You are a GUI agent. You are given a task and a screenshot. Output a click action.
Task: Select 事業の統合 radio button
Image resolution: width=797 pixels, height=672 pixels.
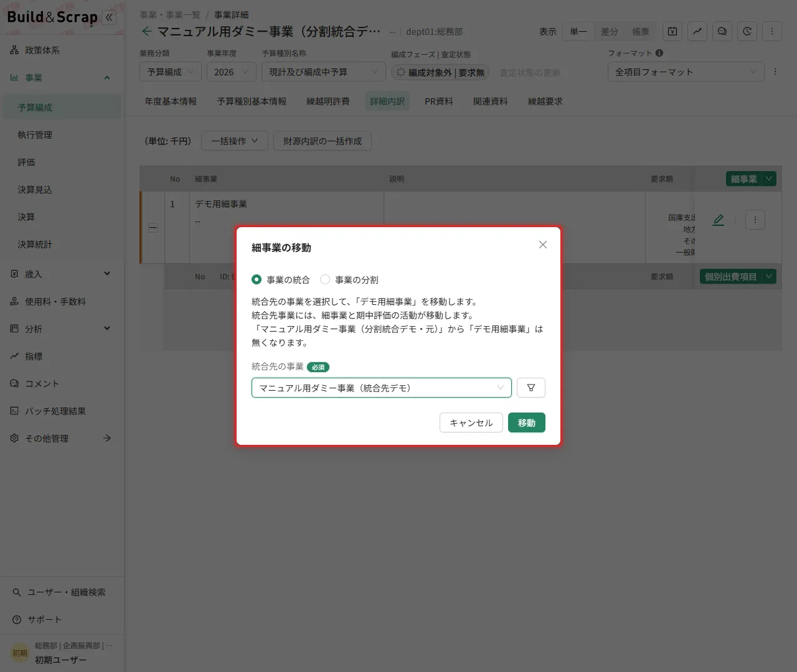(x=257, y=279)
